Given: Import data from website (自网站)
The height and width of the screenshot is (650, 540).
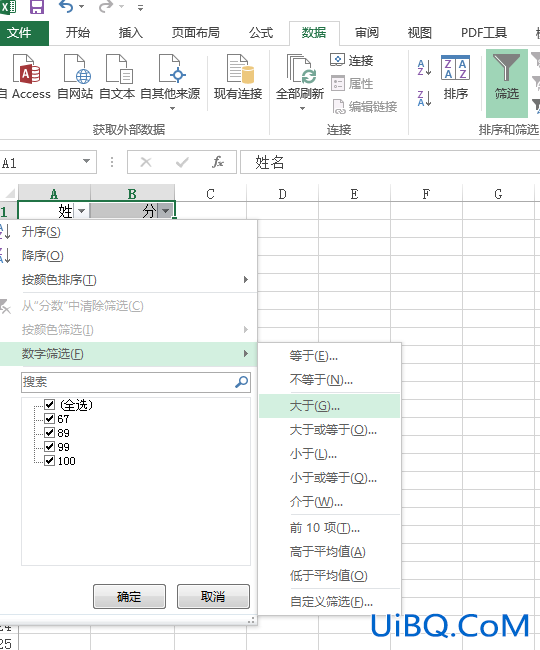Looking at the screenshot, I should (75, 78).
